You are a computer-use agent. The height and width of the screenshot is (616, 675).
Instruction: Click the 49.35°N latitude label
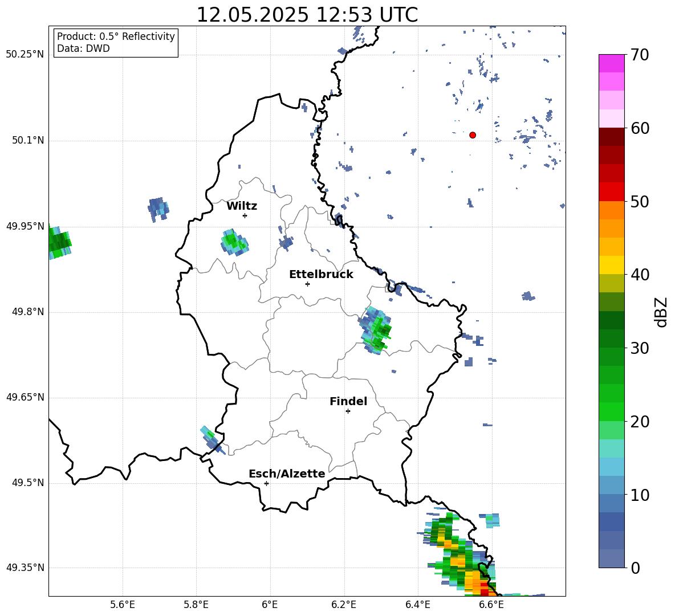(x=25, y=568)
